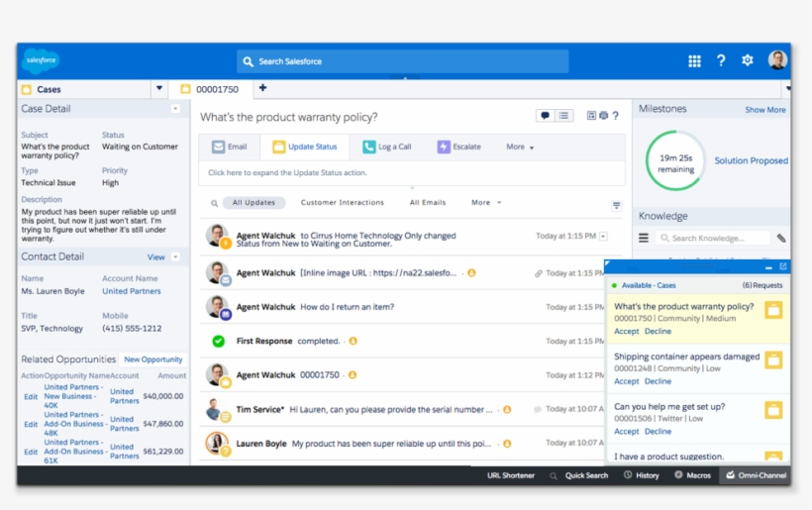The height and width of the screenshot is (510, 812).
Task: Decline the Can you help me get set up request
Action: click(x=659, y=432)
